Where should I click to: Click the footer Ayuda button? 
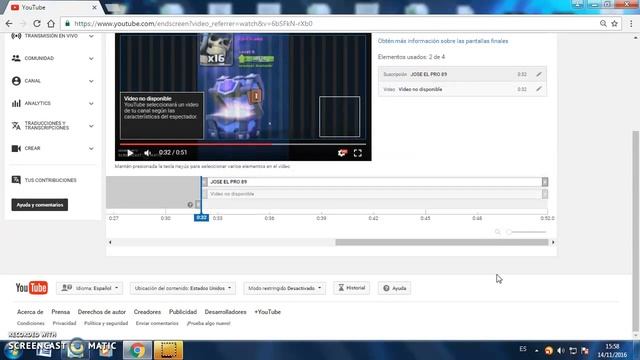(x=394, y=288)
